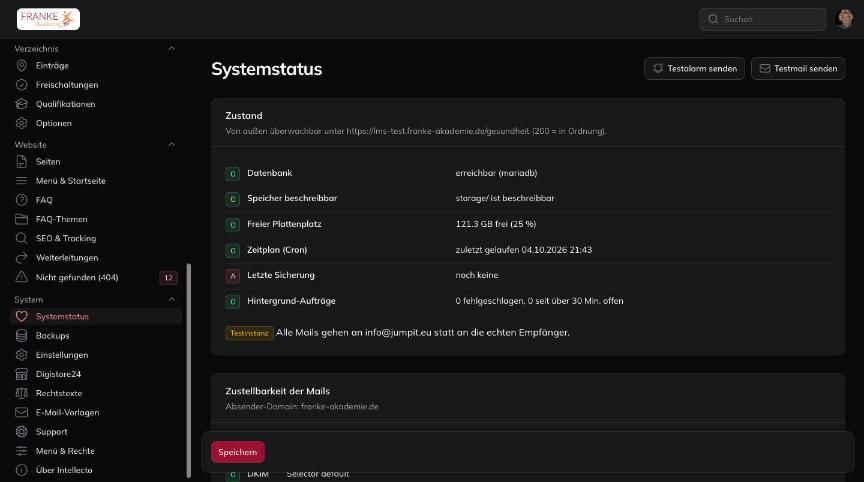
Task: Open Digistore24 settings entry
Action: click(96, 374)
